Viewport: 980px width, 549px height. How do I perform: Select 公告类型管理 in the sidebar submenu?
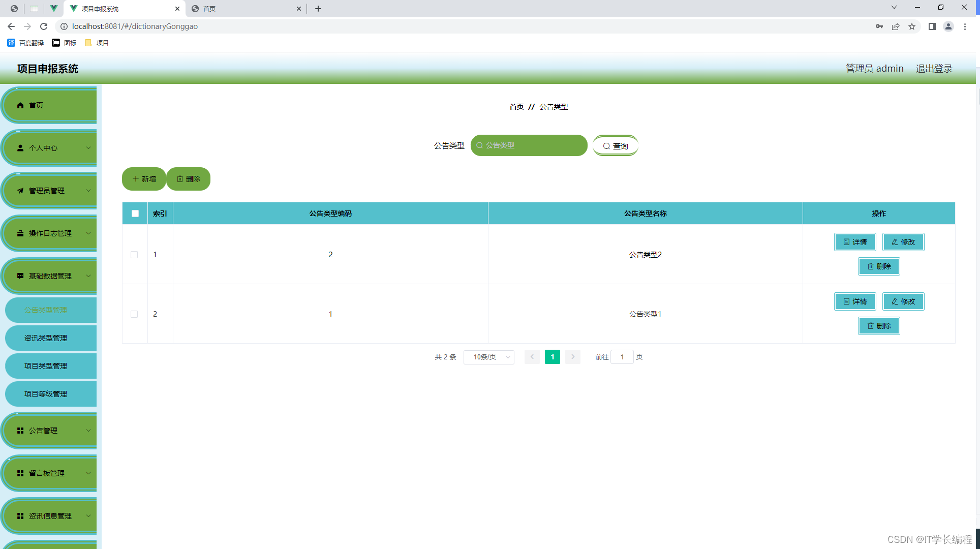(x=51, y=310)
